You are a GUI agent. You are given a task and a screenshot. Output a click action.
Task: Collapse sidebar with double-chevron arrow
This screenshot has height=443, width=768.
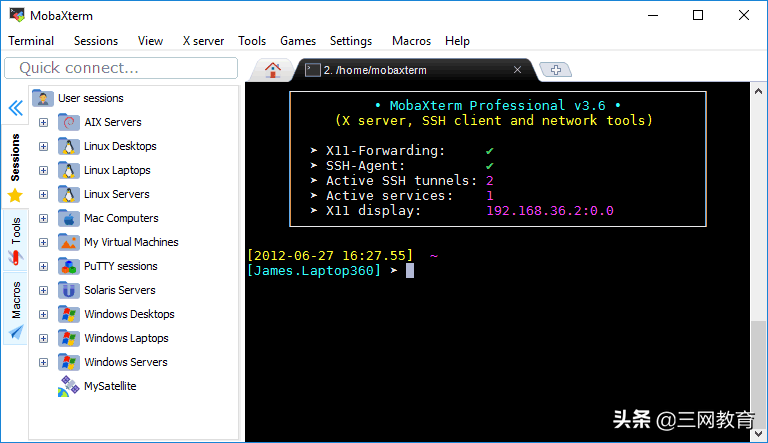[x=15, y=108]
